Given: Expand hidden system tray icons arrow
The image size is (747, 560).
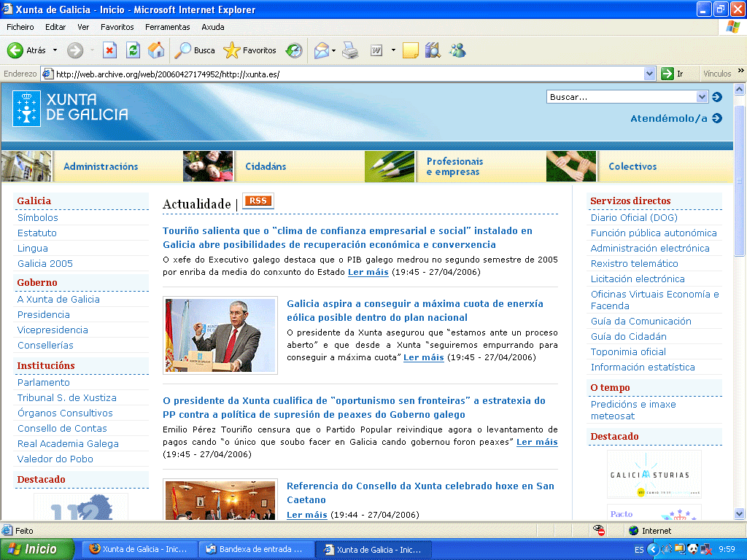Looking at the screenshot, I should click(652, 549).
